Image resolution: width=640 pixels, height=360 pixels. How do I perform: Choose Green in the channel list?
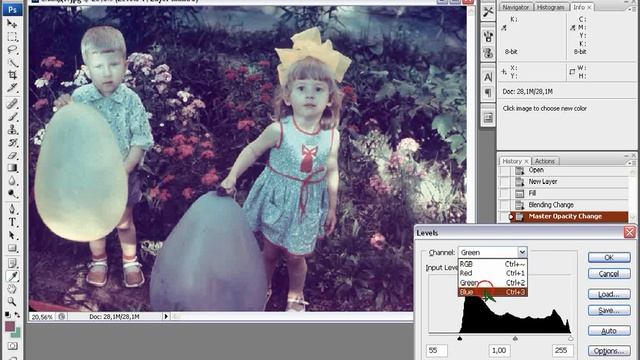pos(493,282)
